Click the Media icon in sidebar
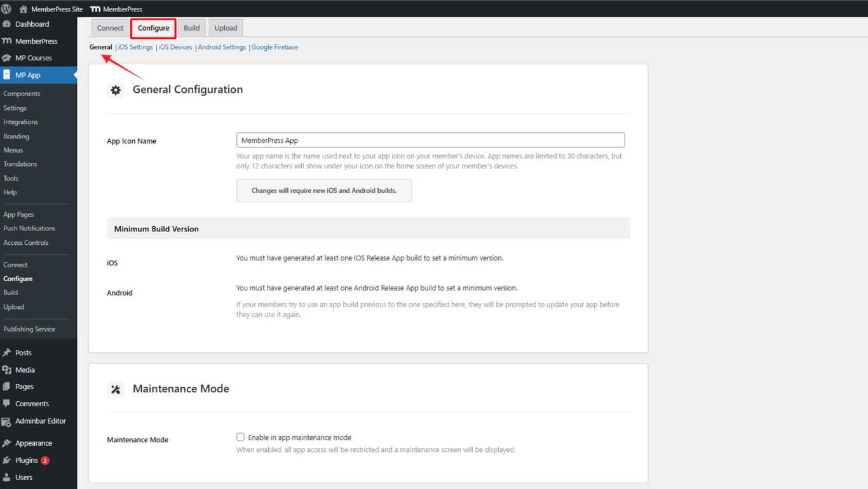This screenshot has width=868, height=489. [x=7, y=370]
